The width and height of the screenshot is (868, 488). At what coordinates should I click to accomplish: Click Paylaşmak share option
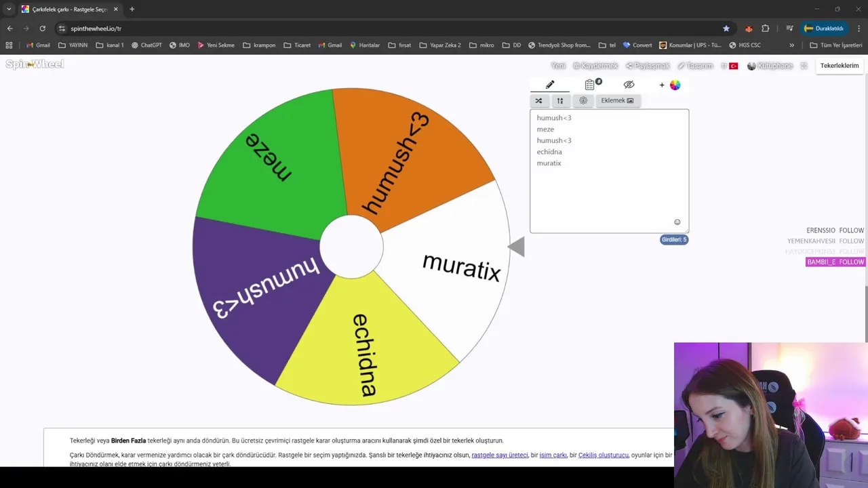pos(648,66)
